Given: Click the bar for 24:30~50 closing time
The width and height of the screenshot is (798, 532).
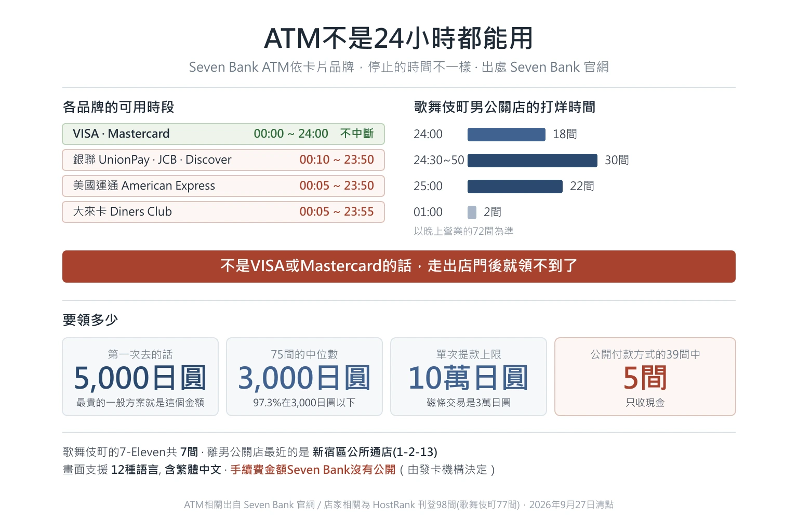Looking at the screenshot, I should (x=533, y=161).
